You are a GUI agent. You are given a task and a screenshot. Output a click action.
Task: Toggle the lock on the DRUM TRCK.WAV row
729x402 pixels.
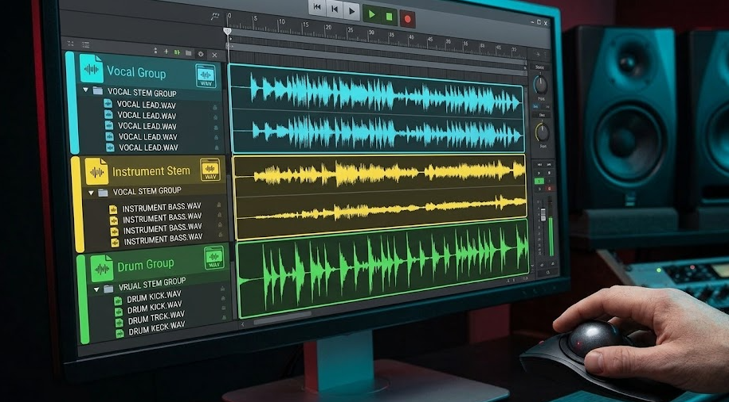pos(224,310)
